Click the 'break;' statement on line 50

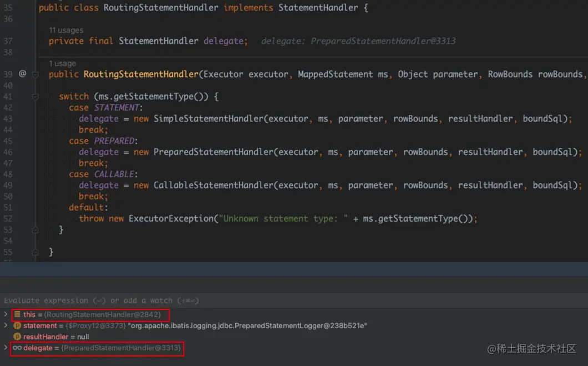coord(93,196)
